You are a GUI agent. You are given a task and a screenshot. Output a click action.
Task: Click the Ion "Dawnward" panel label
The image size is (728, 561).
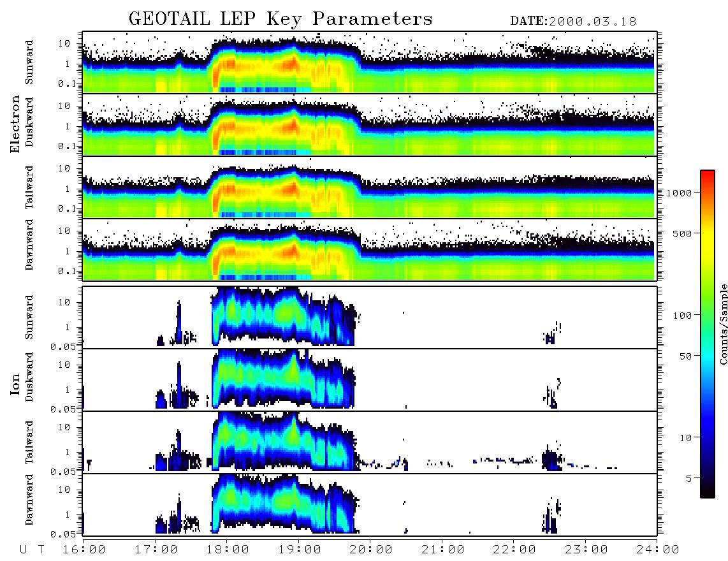click(x=29, y=500)
